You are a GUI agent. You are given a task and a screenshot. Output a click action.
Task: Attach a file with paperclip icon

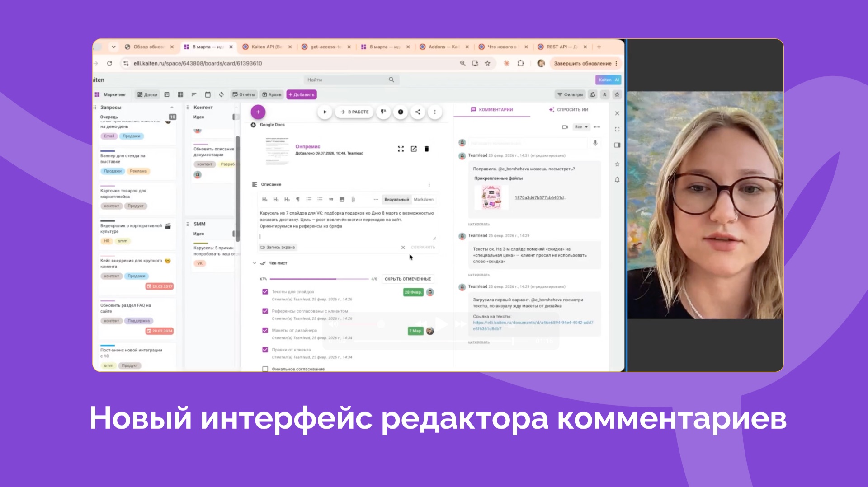click(353, 199)
